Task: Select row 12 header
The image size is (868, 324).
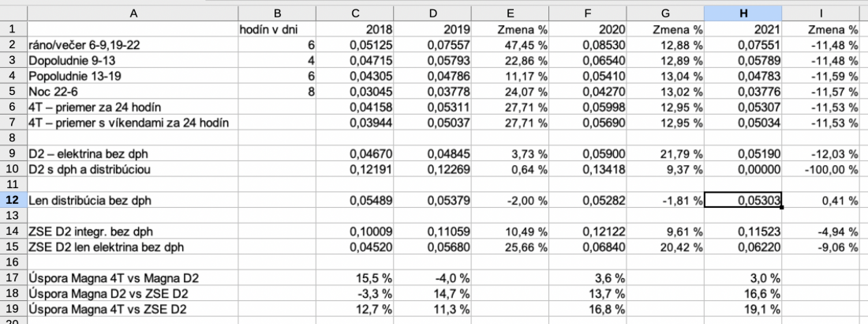Action: coord(13,201)
